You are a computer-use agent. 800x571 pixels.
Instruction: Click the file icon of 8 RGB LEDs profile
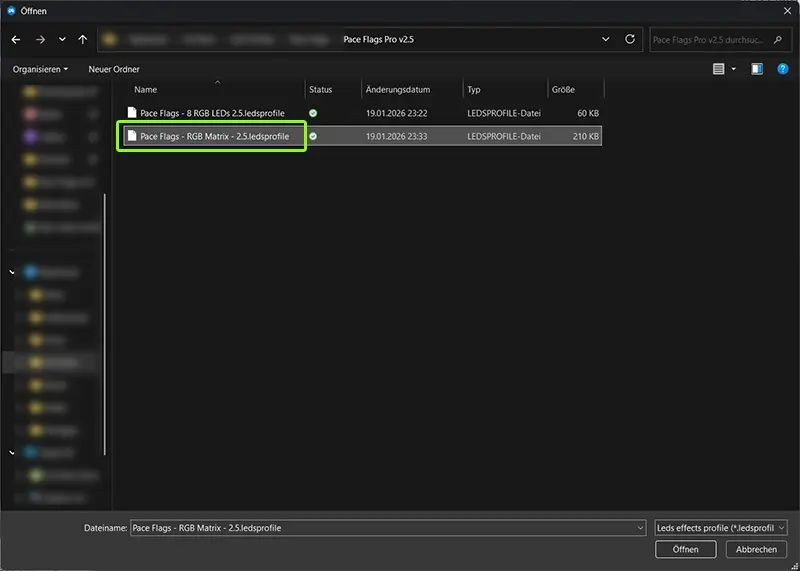click(132, 112)
